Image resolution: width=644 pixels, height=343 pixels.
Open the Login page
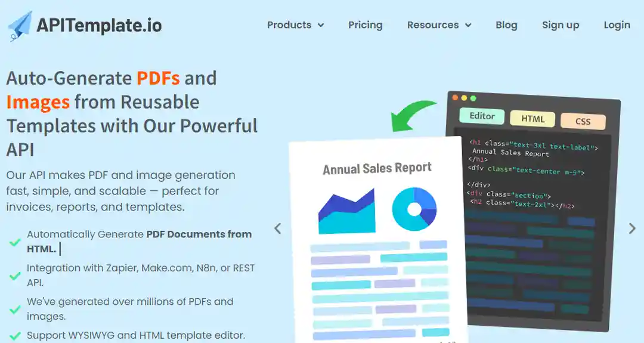[617, 25]
